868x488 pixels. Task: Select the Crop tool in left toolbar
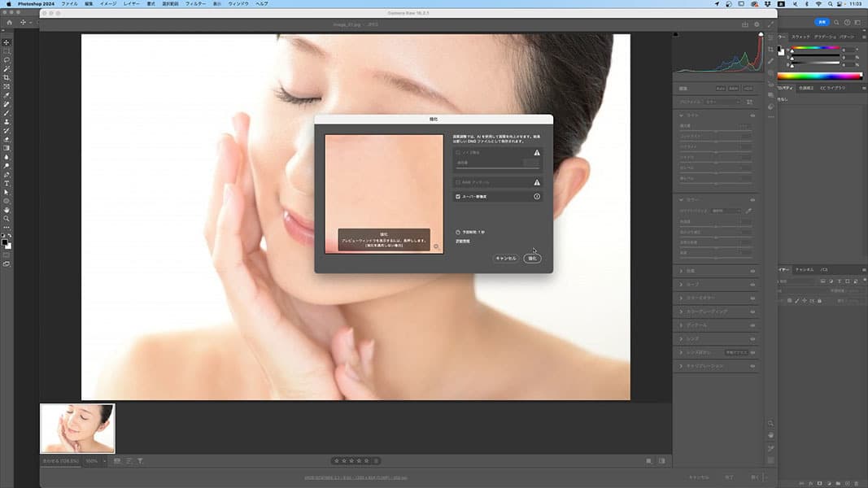(x=7, y=77)
